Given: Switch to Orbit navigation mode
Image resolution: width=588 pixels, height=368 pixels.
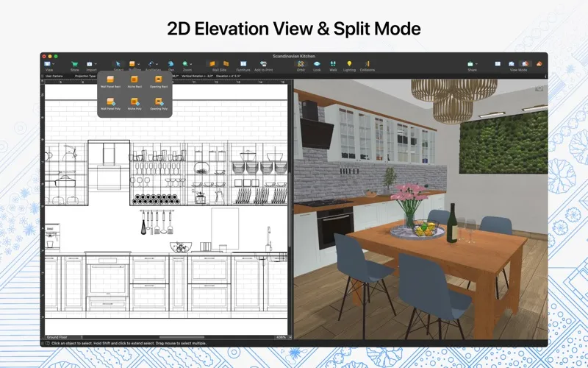Looking at the screenshot, I should (301, 66).
